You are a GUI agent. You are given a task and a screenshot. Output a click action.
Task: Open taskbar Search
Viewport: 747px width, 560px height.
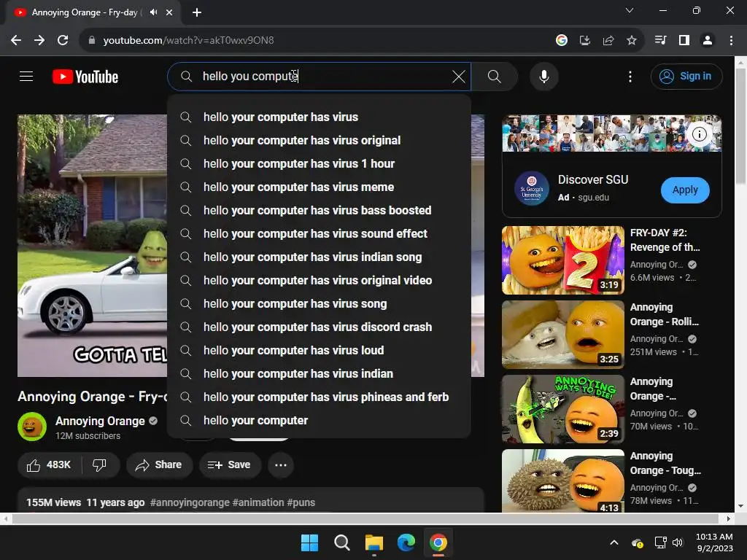tap(341, 542)
